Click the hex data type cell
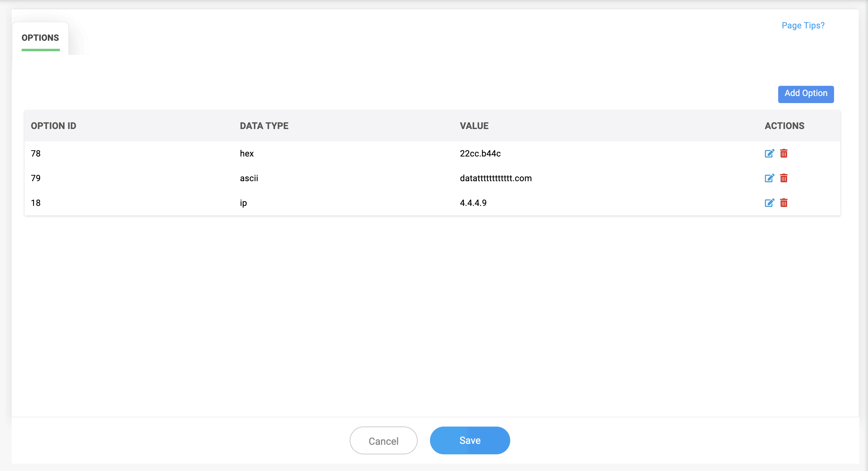Image resolution: width=868 pixels, height=471 pixels. 247,154
